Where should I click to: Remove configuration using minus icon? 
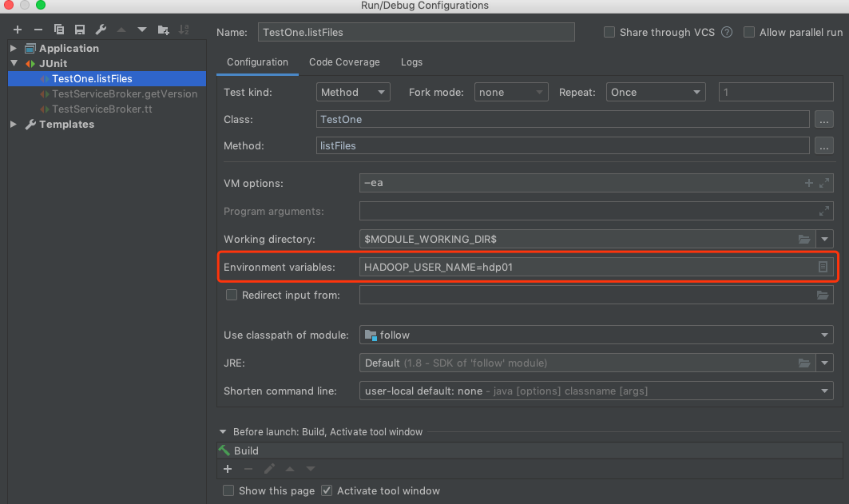tap(37, 29)
